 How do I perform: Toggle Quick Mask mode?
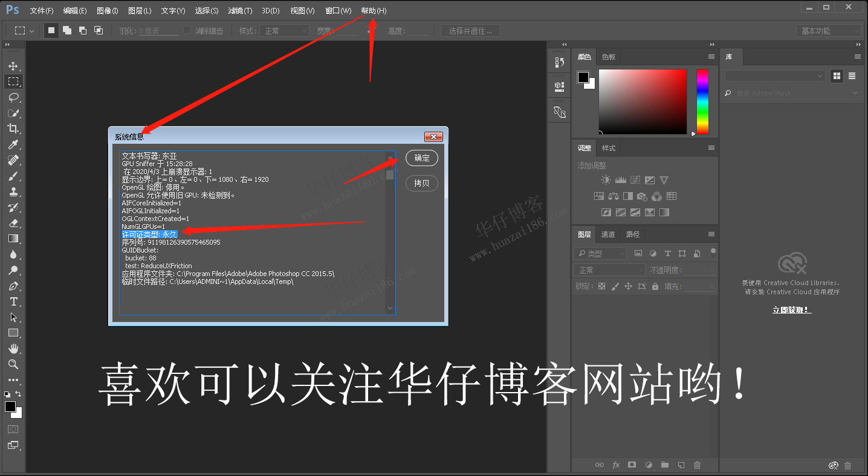(x=13, y=429)
